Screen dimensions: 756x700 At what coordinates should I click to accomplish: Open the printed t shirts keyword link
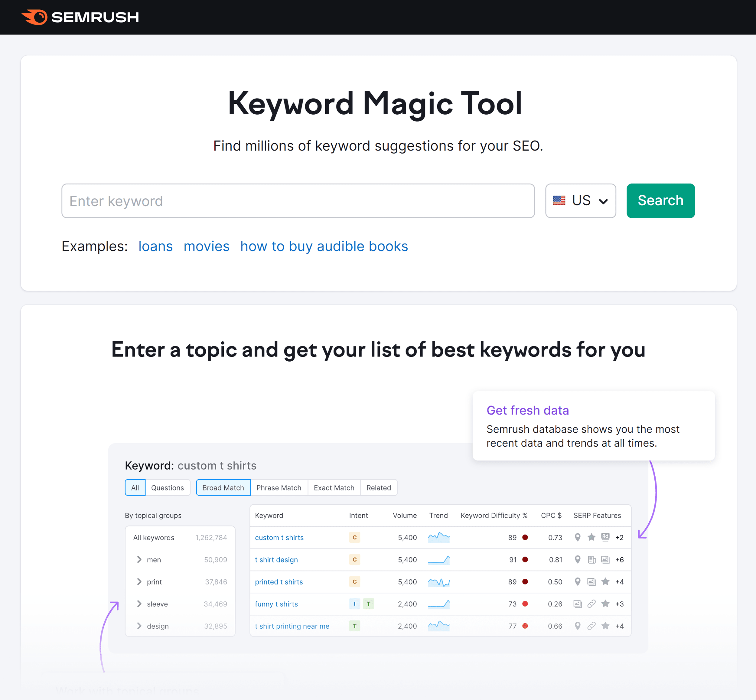point(279,582)
